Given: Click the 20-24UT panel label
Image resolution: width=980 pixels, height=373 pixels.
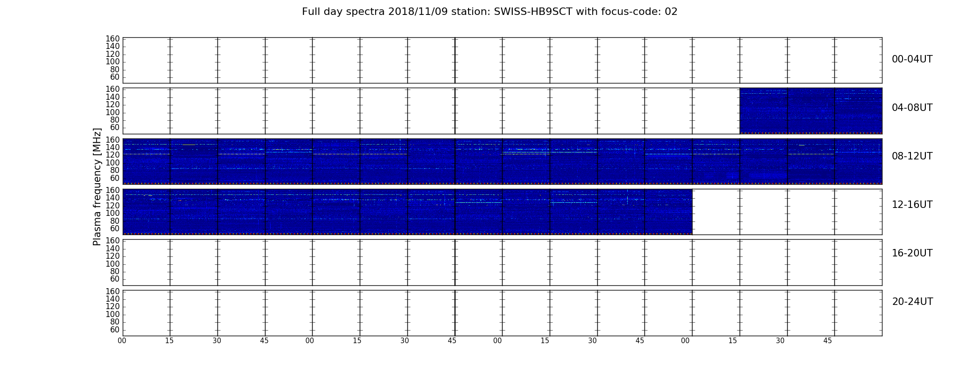Looking at the screenshot, I should click(912, 302).
